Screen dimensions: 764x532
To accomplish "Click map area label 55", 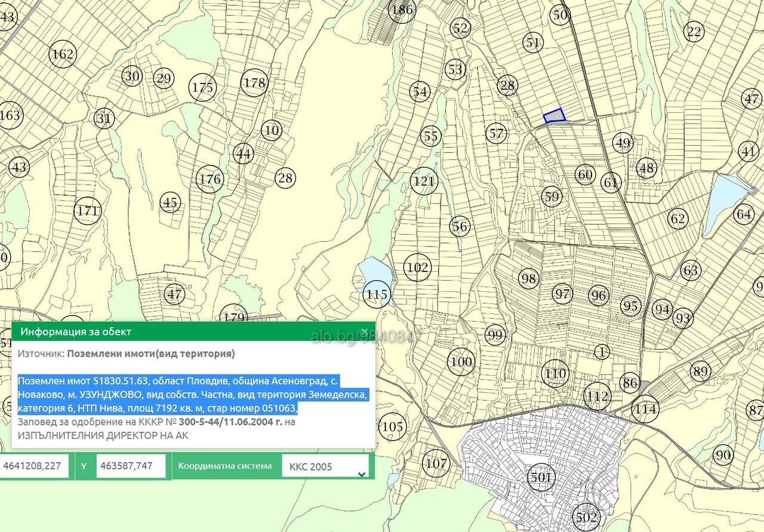I will click(431, 136).
